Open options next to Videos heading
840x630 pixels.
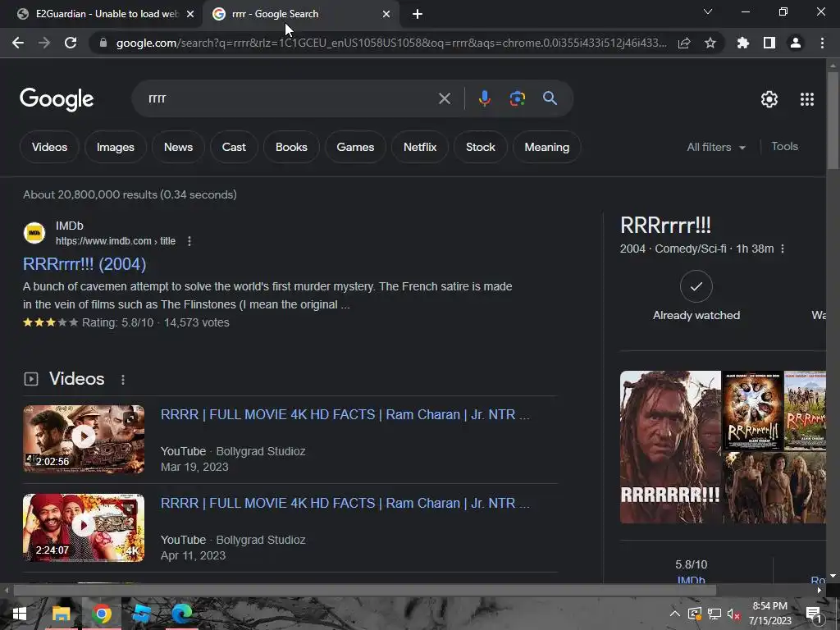point(123,379)
